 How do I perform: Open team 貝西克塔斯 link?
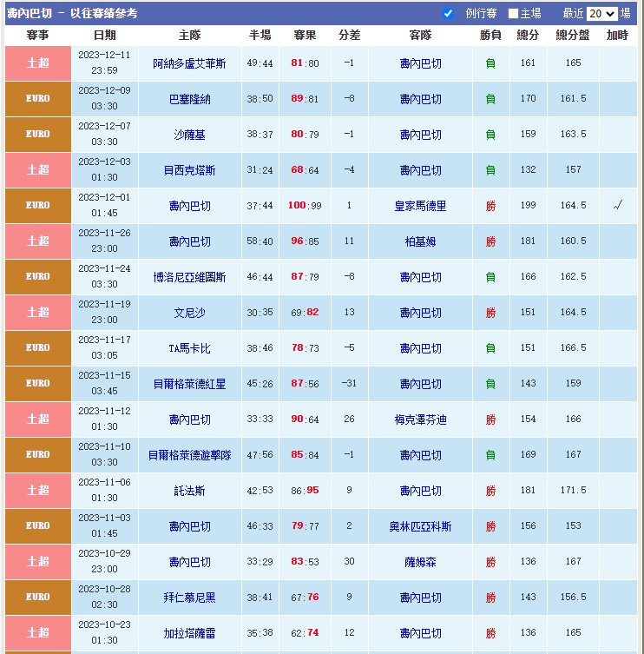(189, 170)
